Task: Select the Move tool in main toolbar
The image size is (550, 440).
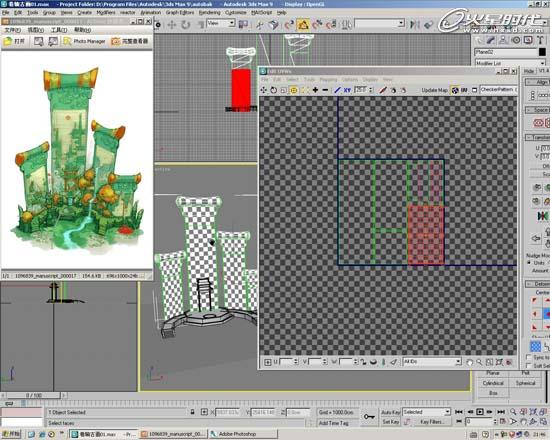Action: tap(172, 25)
